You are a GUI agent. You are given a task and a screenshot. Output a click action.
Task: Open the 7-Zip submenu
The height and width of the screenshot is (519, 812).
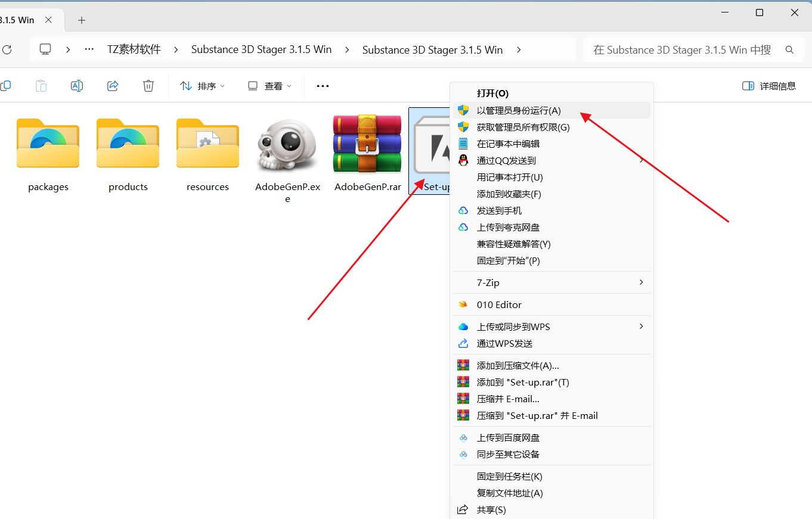click(551, 282)
